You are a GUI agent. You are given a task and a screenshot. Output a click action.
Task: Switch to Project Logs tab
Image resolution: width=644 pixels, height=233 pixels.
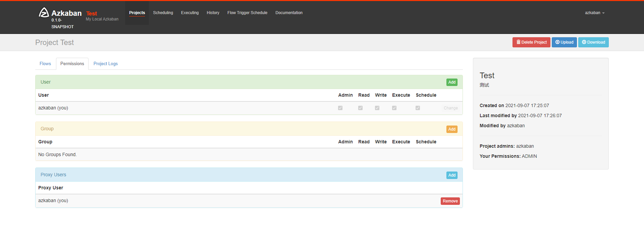(x=106, y=64)
